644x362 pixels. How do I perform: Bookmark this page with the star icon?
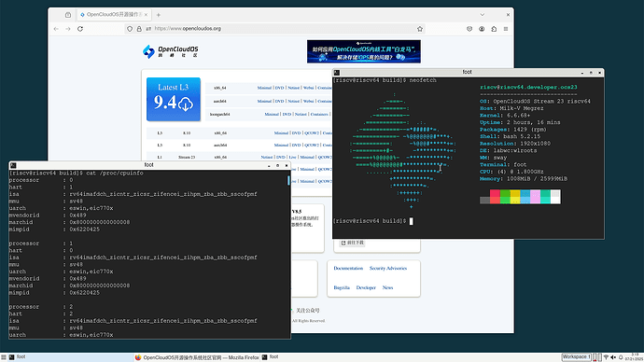[420, 29]
